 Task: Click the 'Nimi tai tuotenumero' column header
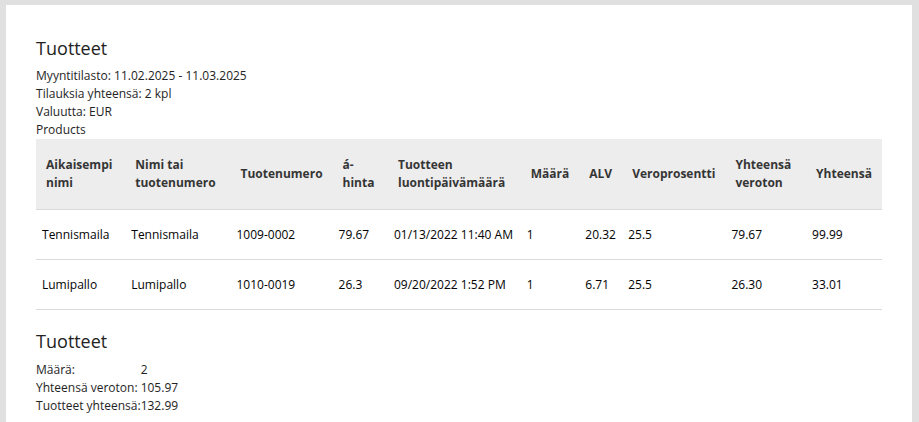(175, 173)
